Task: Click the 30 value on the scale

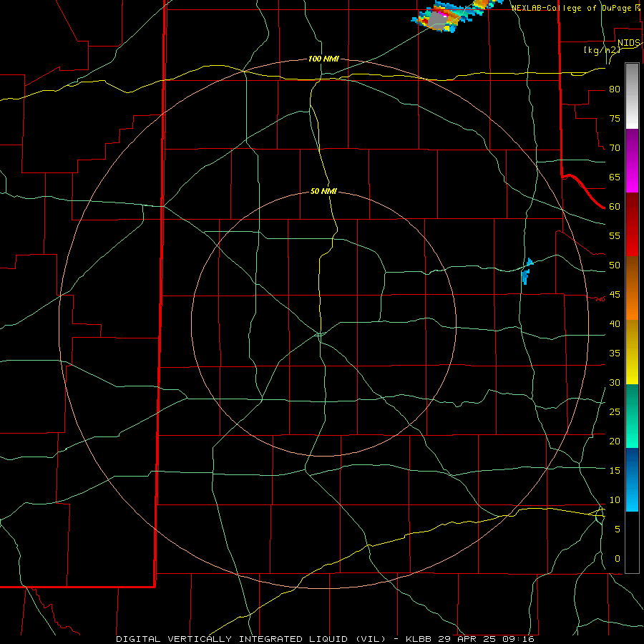Action: [x=615, y=382]
